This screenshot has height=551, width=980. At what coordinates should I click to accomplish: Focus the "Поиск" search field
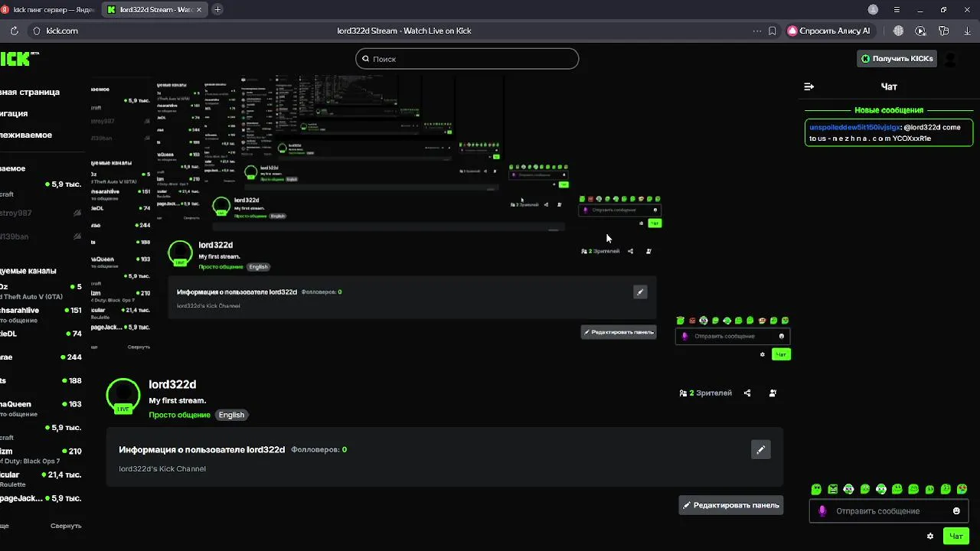pos(467,59)
